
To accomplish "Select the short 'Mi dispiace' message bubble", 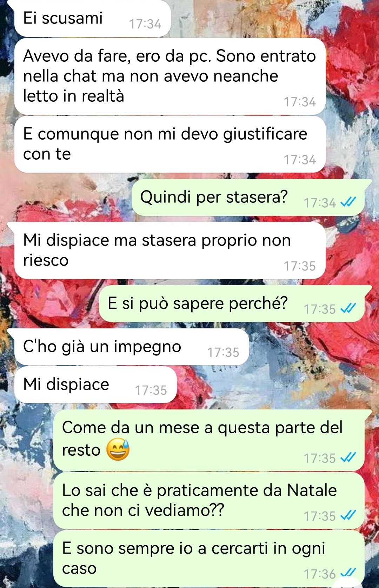I will coord(95,385).
